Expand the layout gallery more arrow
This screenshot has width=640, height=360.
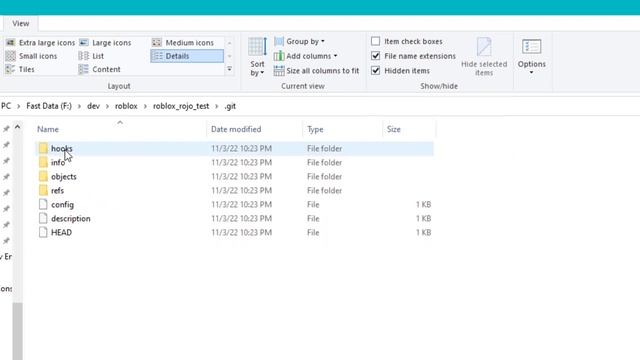coord(229,69)
